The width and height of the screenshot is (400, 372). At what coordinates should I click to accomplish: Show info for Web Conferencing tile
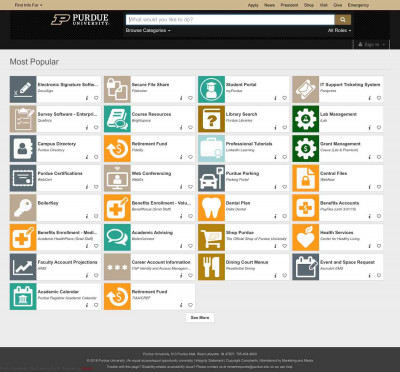pos(181,187)
